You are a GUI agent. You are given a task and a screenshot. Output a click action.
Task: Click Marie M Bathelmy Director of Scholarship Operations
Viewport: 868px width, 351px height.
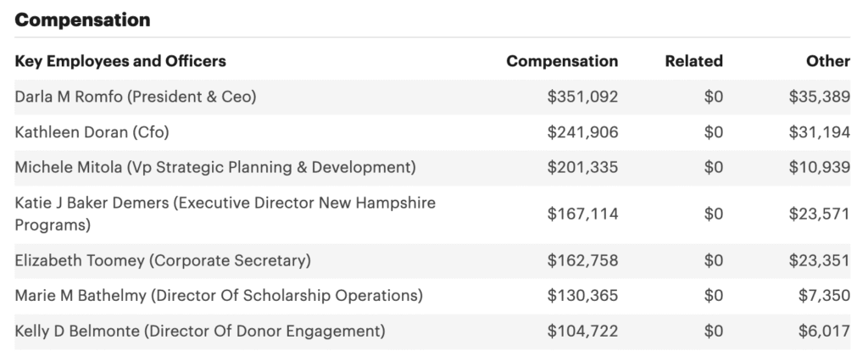point(218,295)
